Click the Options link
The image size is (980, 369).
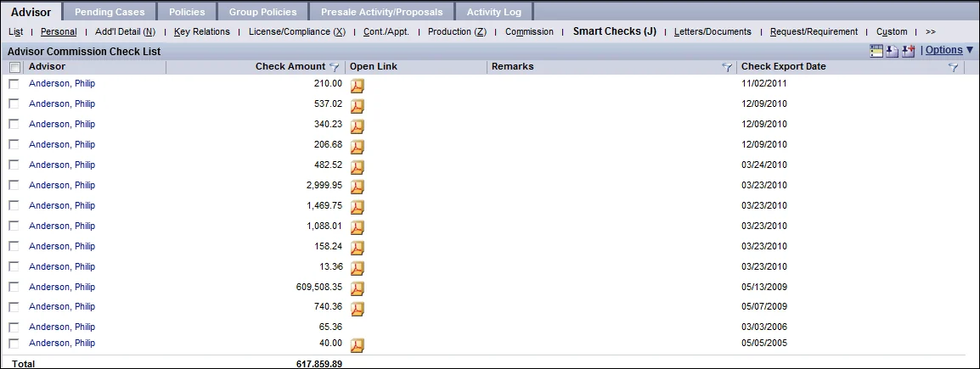(x=943, y=50)
